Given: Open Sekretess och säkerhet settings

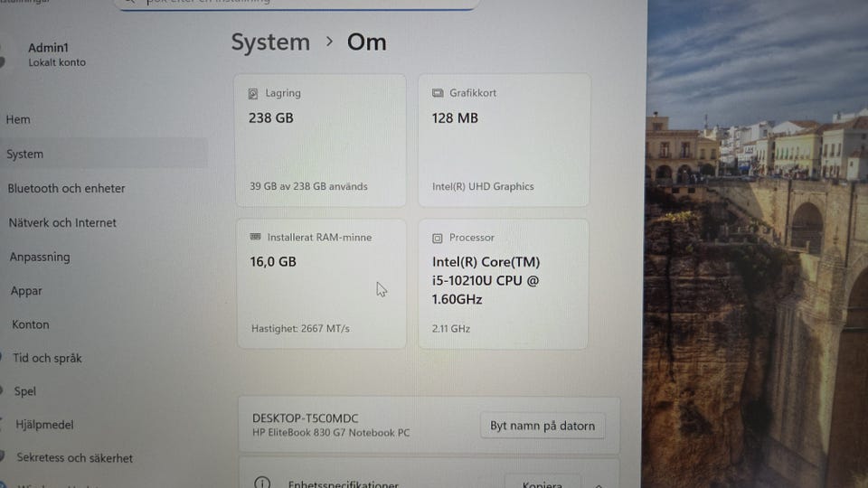Looking at the screenshot, I should coord(75,458).
